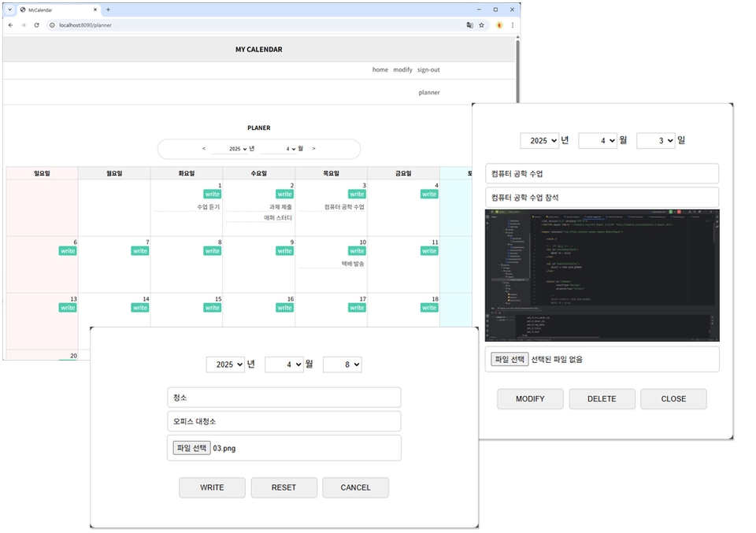Open the modify link
This screenshot has width=756, height=533.
tap(402, 70)
